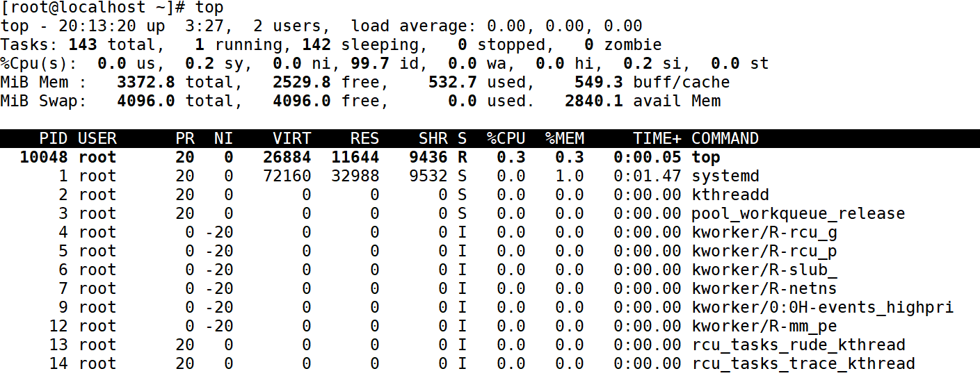Click the VIRT column header
Screen dimensions: 980x378
(x=292, y=138)
